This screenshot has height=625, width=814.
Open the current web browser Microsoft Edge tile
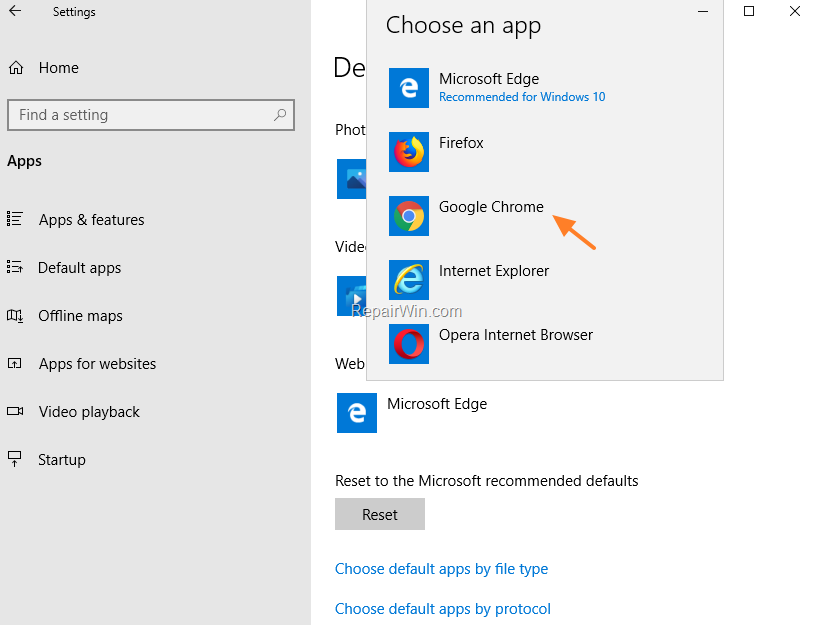tap(357, 413)
